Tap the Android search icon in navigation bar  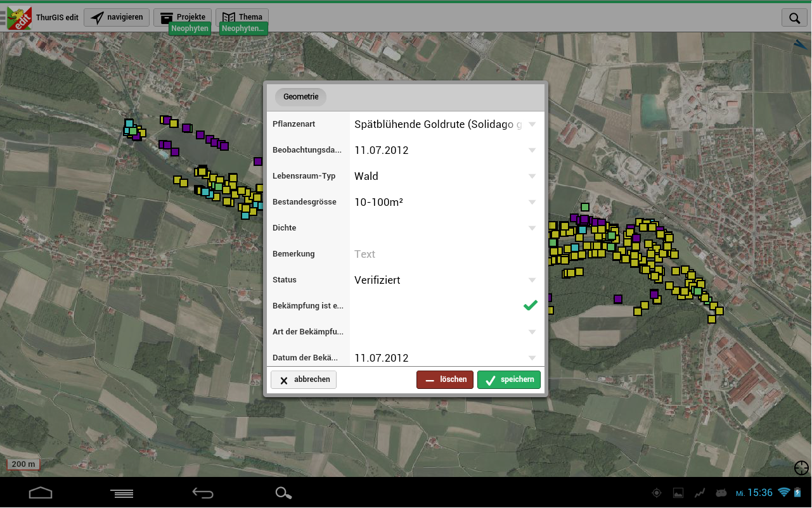click(x=283, y=493)
